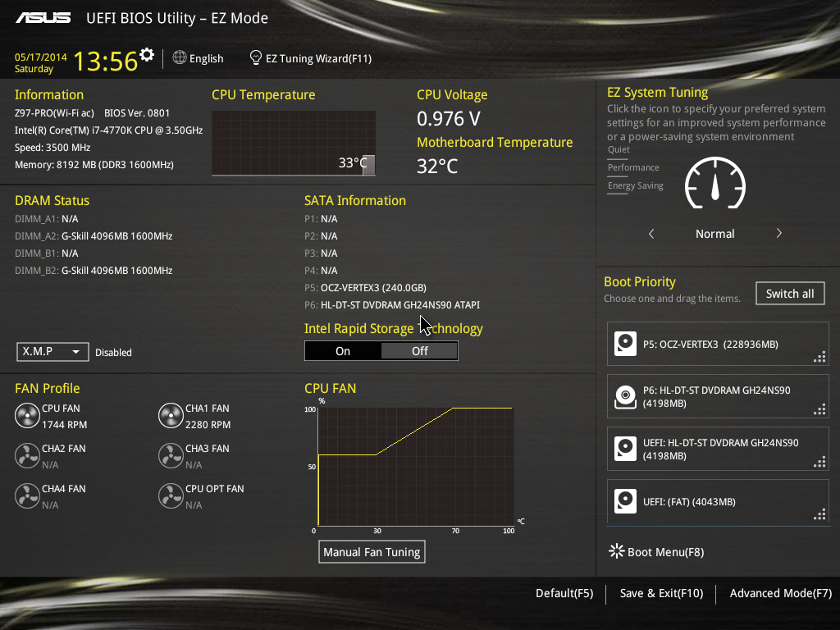Screen dimensions: 840x630
Task: Click the CPU OPT FAN fan icon
Action: pos(171,496)
